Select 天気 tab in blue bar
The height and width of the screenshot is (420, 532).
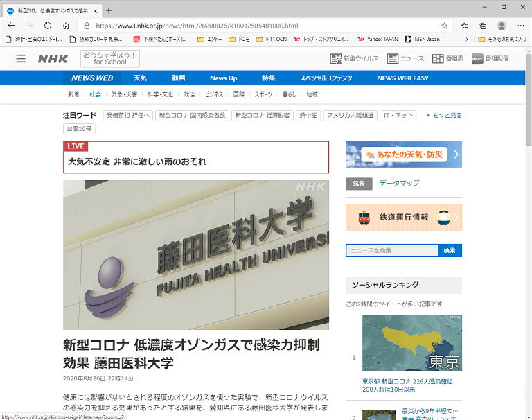(x=140, y=78)
